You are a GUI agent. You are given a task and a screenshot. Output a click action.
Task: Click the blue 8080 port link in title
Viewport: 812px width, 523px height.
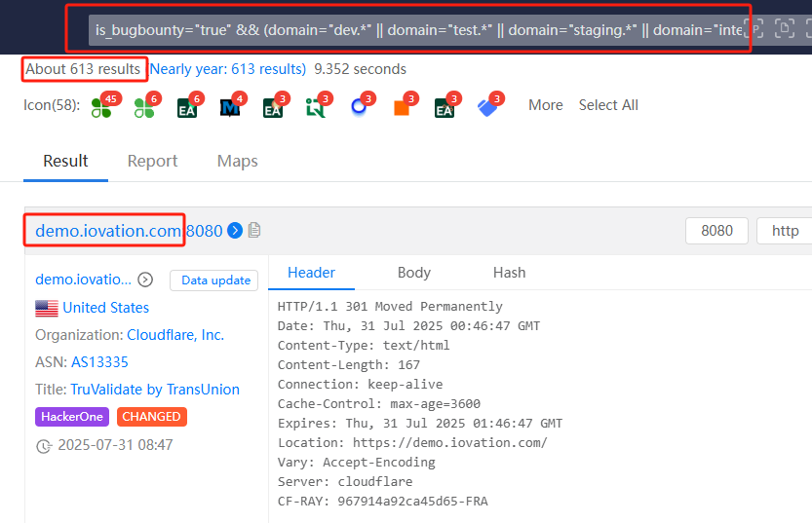click(204, 231)
